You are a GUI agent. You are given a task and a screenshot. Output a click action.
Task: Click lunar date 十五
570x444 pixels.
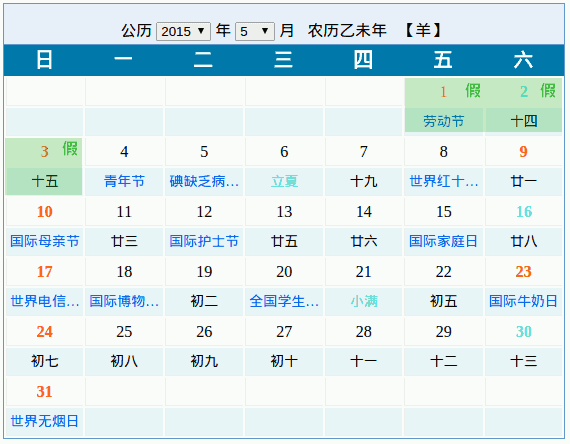click(x=45, y=181)
